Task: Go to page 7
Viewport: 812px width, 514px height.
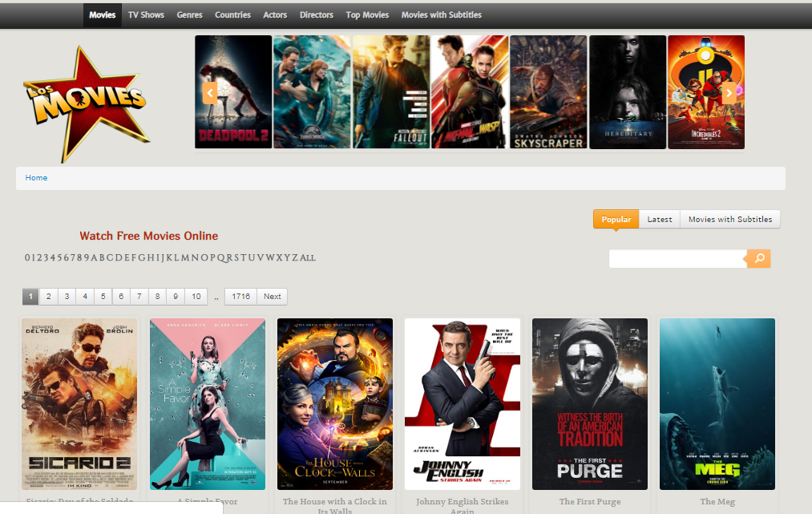Action: [x=139, y=297]
